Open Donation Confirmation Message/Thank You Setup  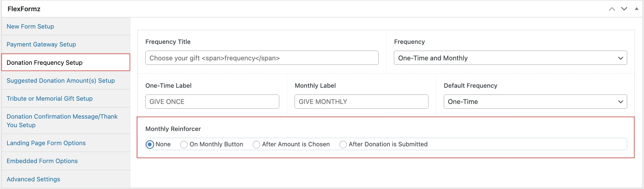[62, 121]
